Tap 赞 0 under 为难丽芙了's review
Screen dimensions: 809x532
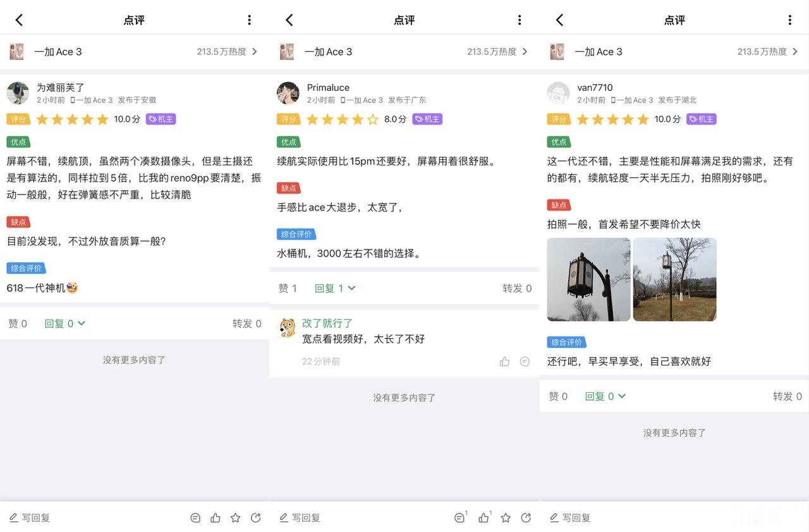click(x=18, y=323)
